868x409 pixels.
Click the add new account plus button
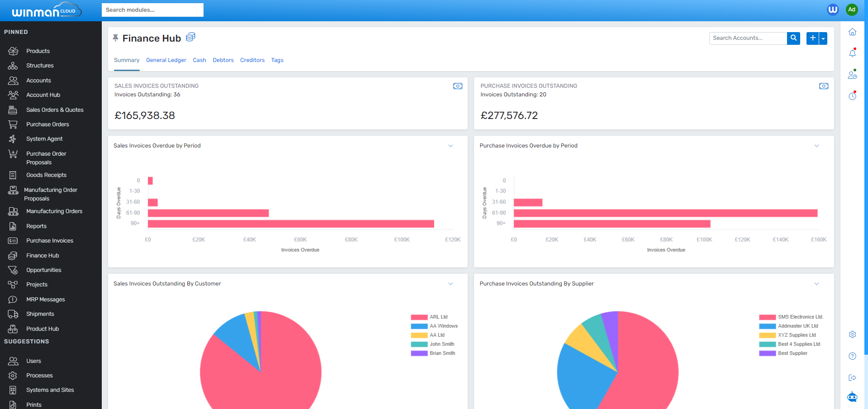[x=812, y=38]
